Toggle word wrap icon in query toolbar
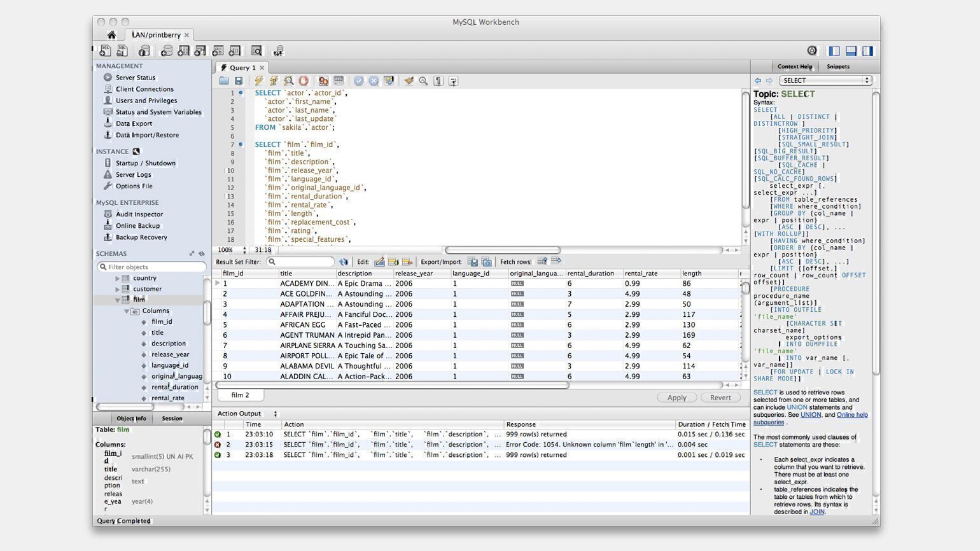 pyautogui.click(x=453, y=81)
